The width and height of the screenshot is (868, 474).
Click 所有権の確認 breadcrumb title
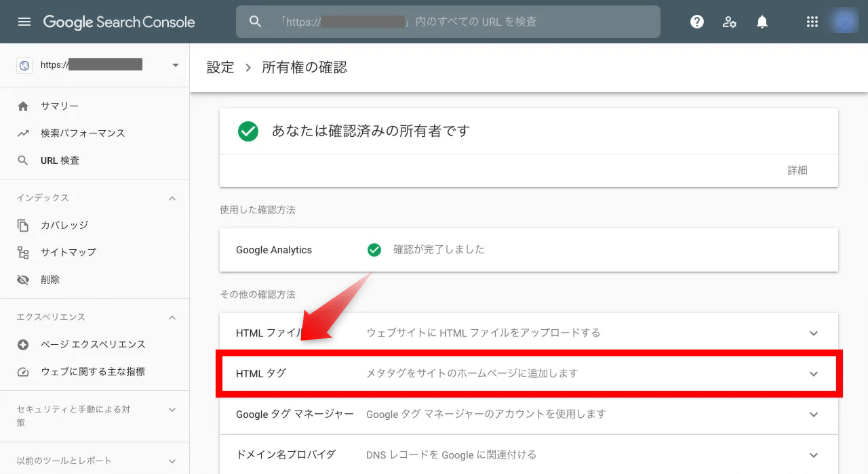tap(304, 67)
